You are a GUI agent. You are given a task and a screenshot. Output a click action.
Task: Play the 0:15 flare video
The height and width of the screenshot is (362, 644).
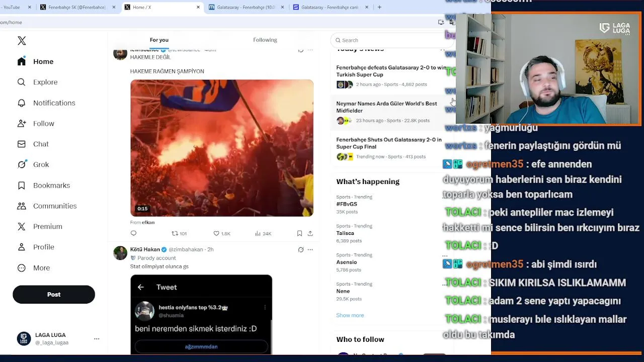(222, 148)
